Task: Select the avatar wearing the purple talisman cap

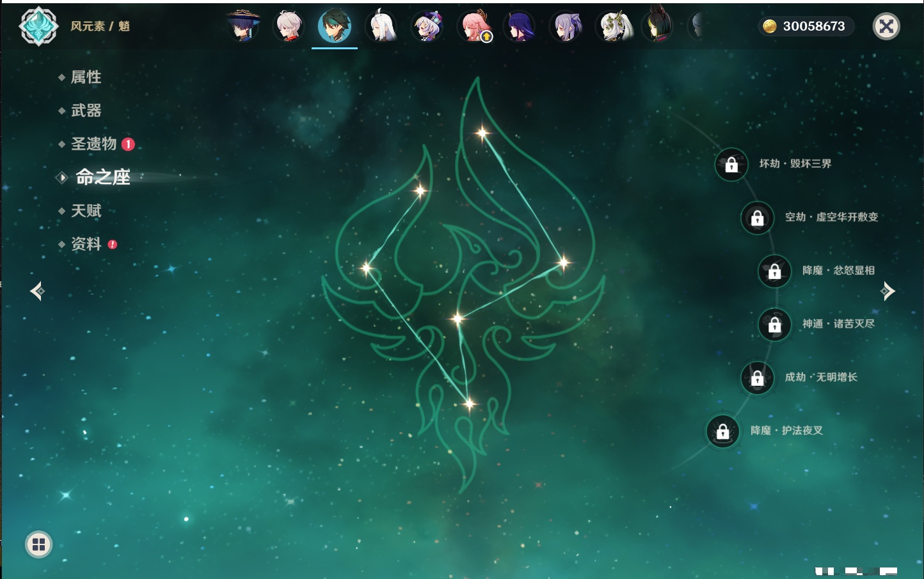Action: click(427, 26)
